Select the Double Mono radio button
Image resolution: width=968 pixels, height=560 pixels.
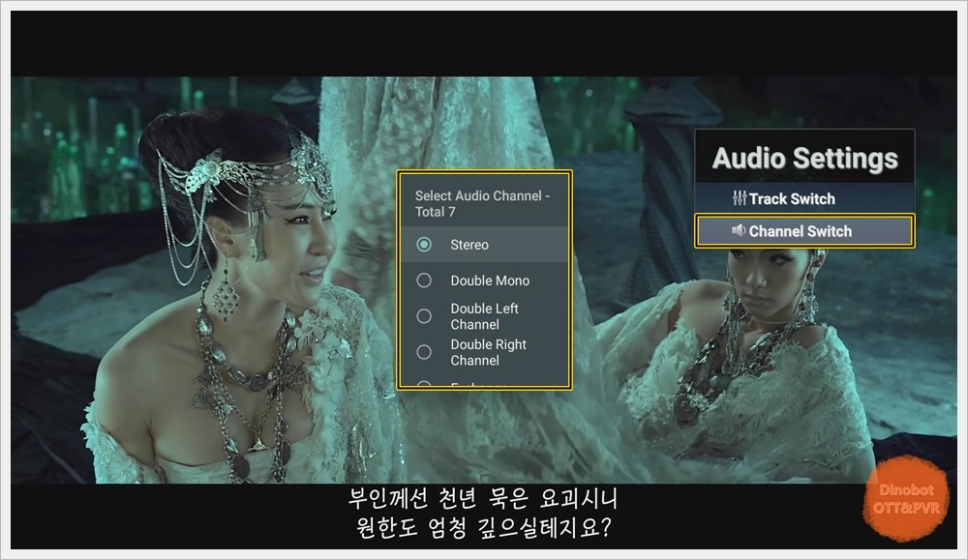pyautogui.click(x=424, y=280)
